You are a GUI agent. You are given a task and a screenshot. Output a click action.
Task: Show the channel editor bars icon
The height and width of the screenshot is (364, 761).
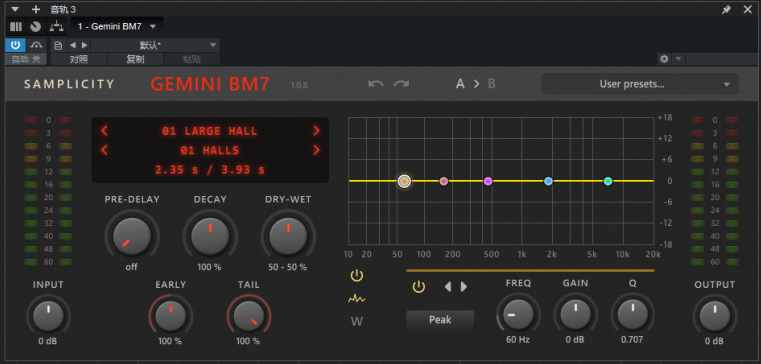tap(16, 27)
